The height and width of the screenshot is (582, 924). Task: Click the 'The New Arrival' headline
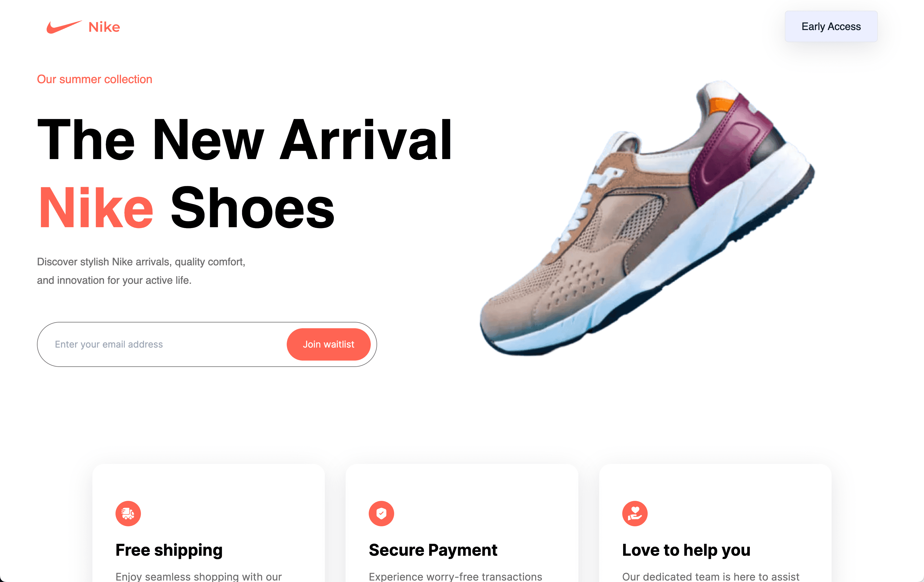(245, 140)
